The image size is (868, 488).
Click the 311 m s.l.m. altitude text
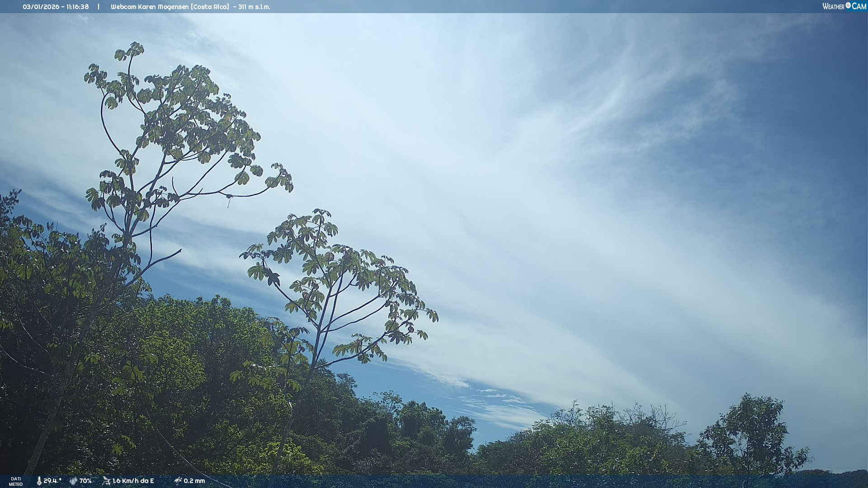coord(254,7)
